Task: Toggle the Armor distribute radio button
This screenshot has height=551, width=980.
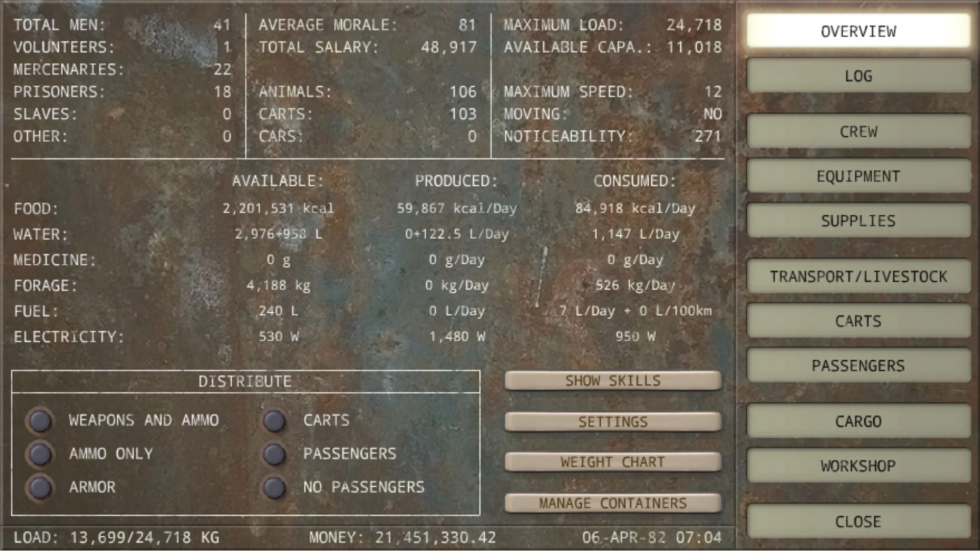Action: 40,487
